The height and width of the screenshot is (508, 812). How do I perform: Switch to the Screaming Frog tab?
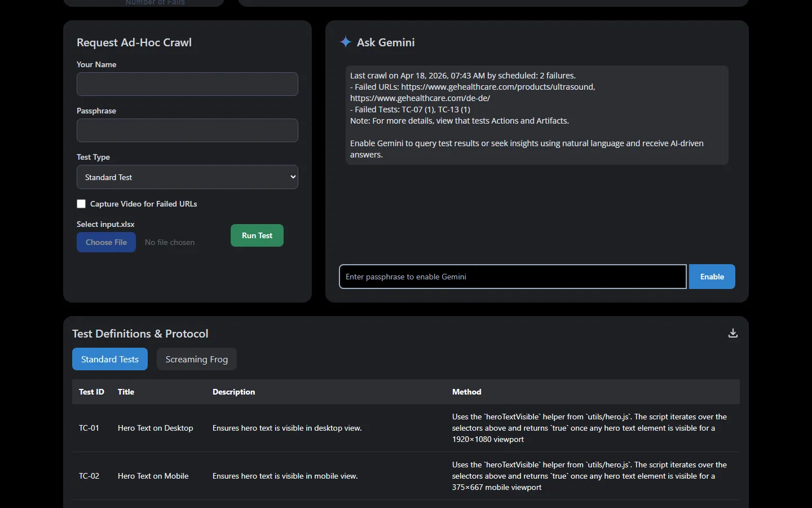[x=196, y=359]
